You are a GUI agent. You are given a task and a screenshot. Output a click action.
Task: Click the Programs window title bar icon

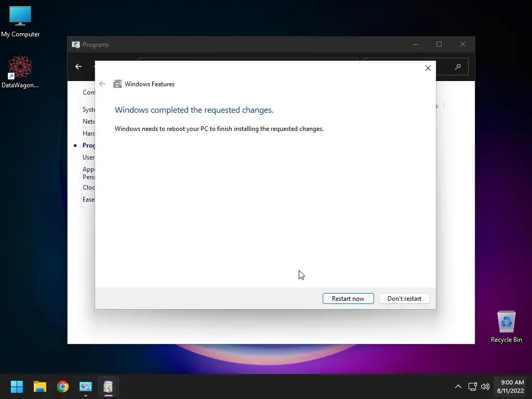click(x=76, y=45)
